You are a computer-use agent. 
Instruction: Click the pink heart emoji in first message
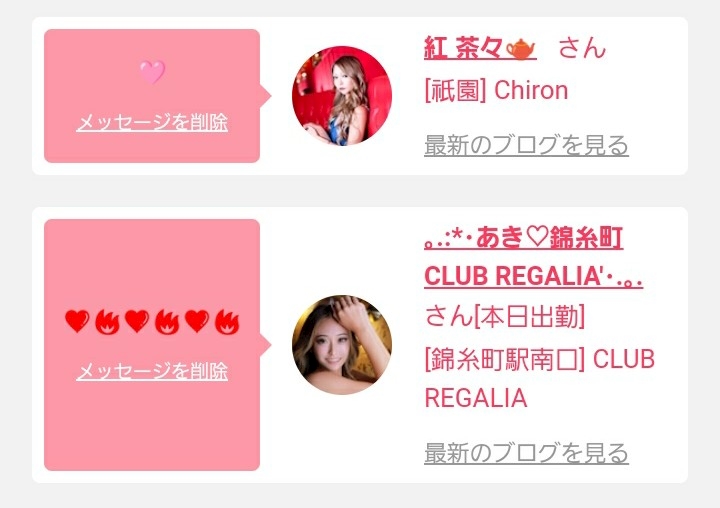[152, 72]
